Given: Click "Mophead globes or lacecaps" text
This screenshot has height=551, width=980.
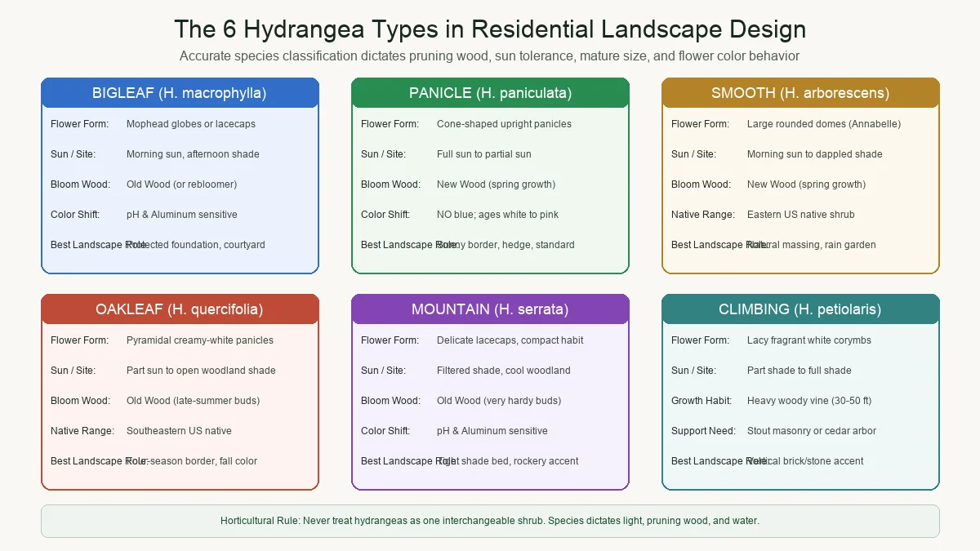Looking at the screenshot, I should pos(191,124).
